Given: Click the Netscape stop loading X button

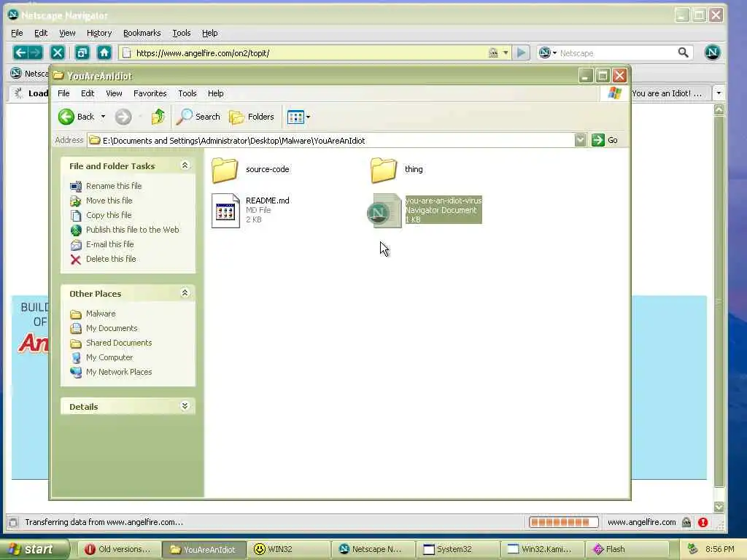Looking at the screenshot, I should [x=57, y=52].
